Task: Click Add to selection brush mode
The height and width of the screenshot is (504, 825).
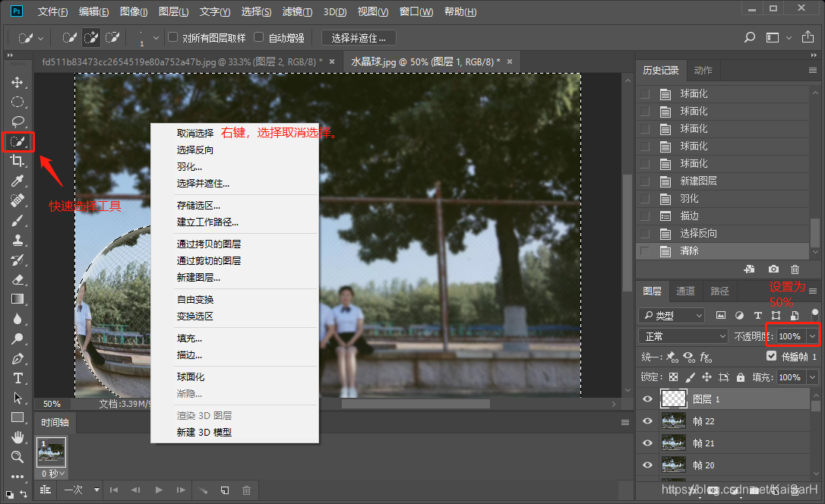Action: coord(91,37)
